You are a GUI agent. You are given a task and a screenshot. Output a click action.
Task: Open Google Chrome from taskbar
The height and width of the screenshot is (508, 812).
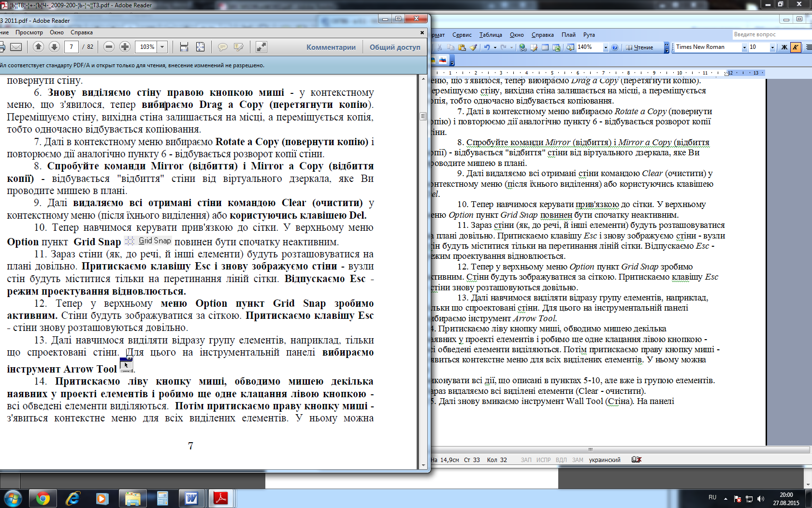[43, 498]
